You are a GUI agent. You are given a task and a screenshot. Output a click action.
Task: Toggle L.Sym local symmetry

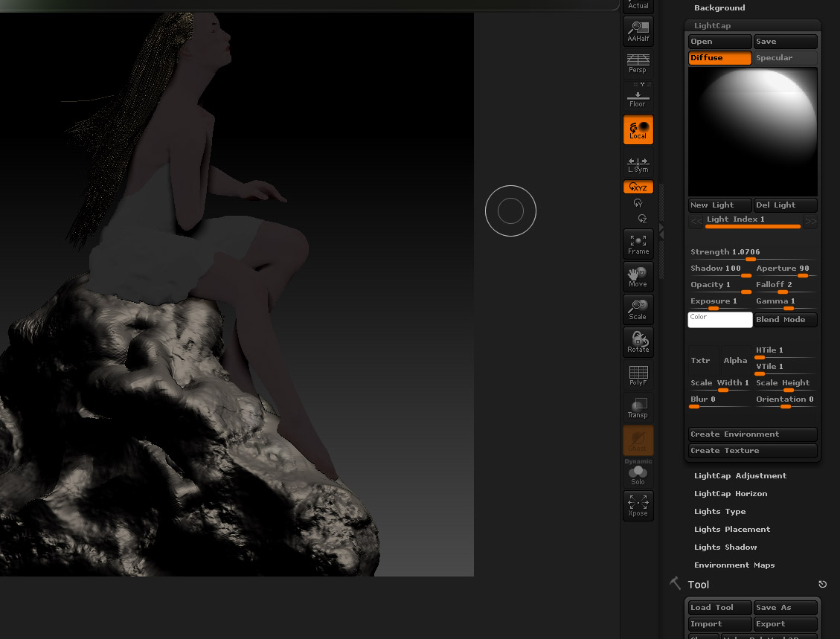click(x=638, y=164)
